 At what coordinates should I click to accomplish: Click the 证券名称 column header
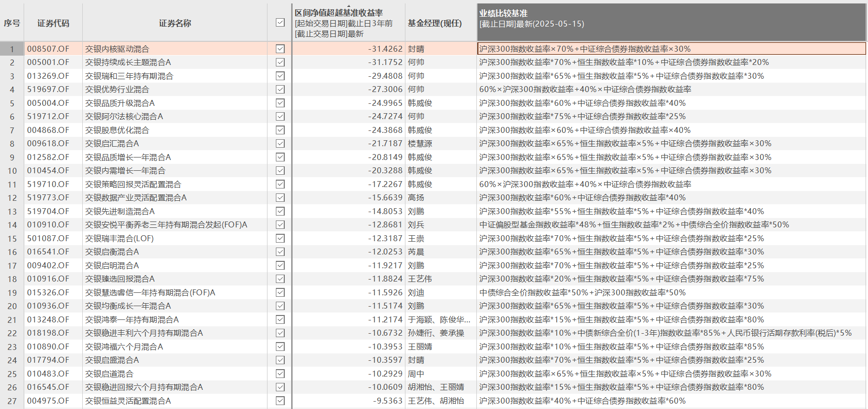click(x=175, y=23)
